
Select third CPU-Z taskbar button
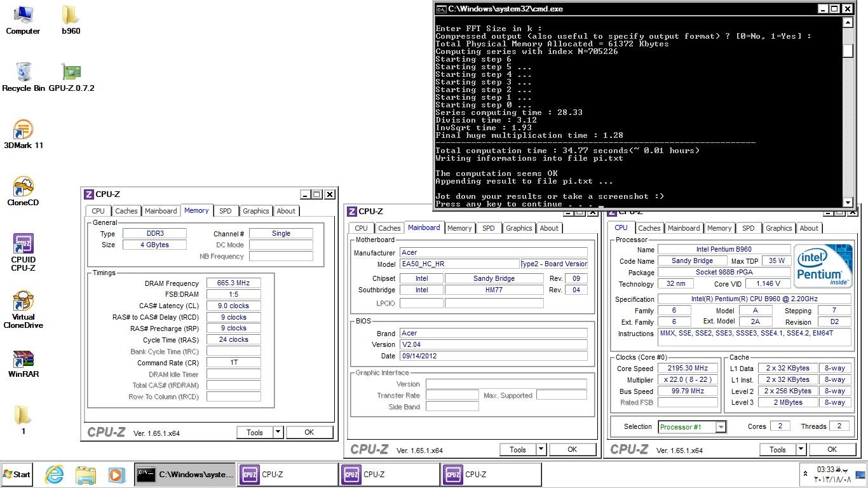[x=491, y=475]
